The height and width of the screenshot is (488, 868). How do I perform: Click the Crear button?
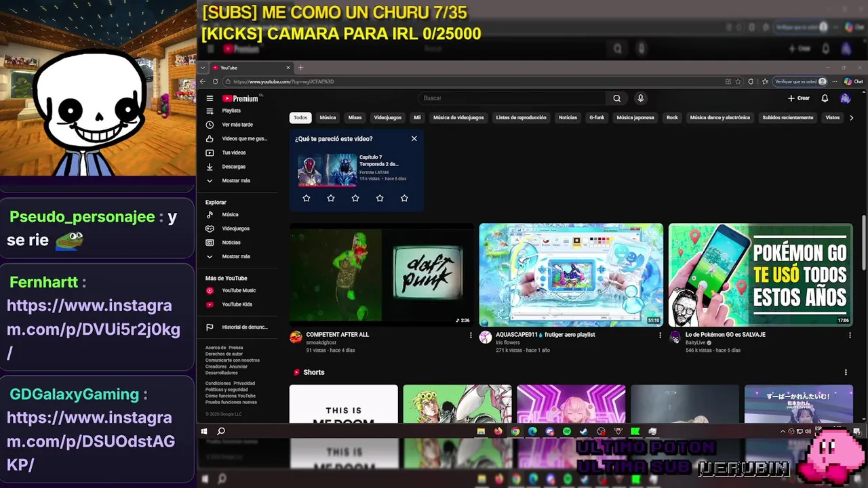[x=799, y=98]
